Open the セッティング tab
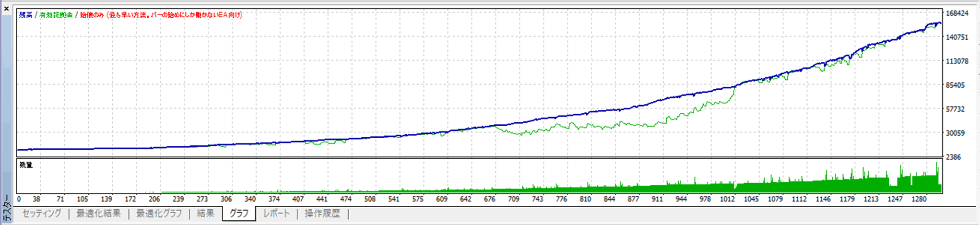980x225 pixels. pos(42,213)
